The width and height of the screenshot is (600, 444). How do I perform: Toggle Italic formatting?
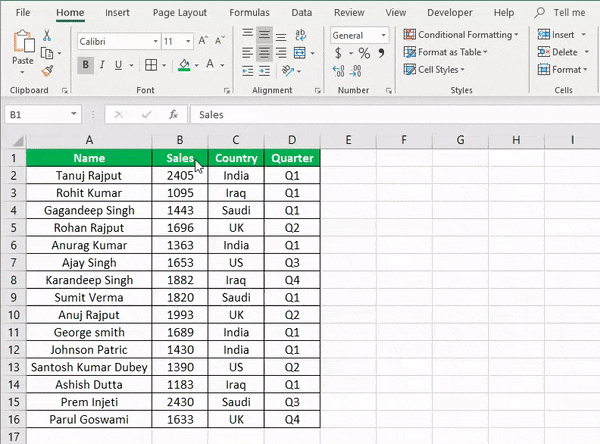point(102,65)
